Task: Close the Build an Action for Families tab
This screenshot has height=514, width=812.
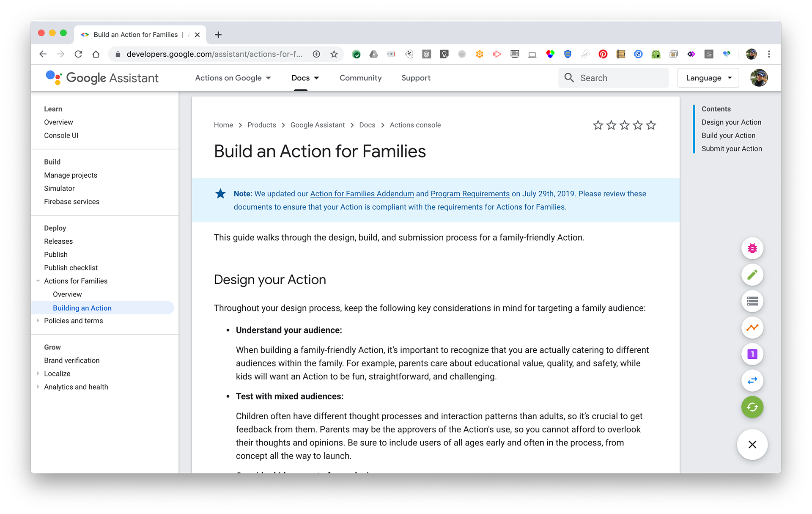Action: coord(197,35)
